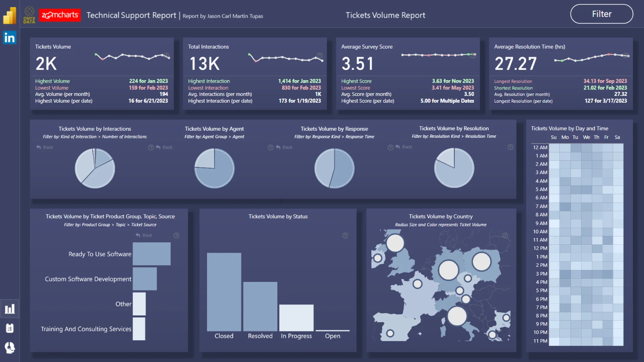Click the 'Tickets Volume Report' page title
644x362 pixels.
385,15
